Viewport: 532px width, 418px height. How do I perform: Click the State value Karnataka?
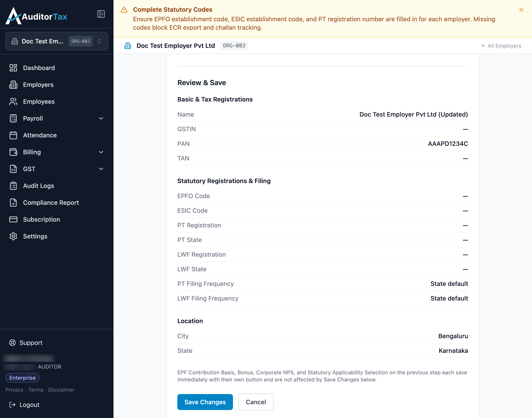[x=453, y=351]
